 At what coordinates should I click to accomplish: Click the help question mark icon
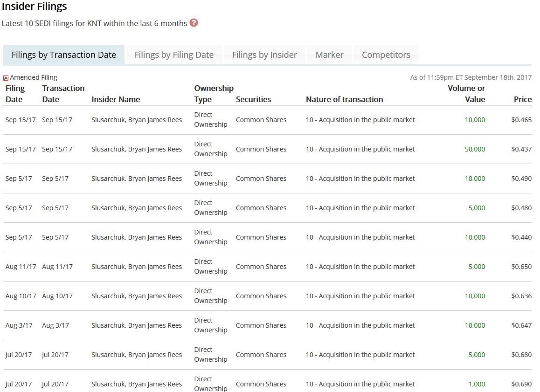tap(194, 23)
